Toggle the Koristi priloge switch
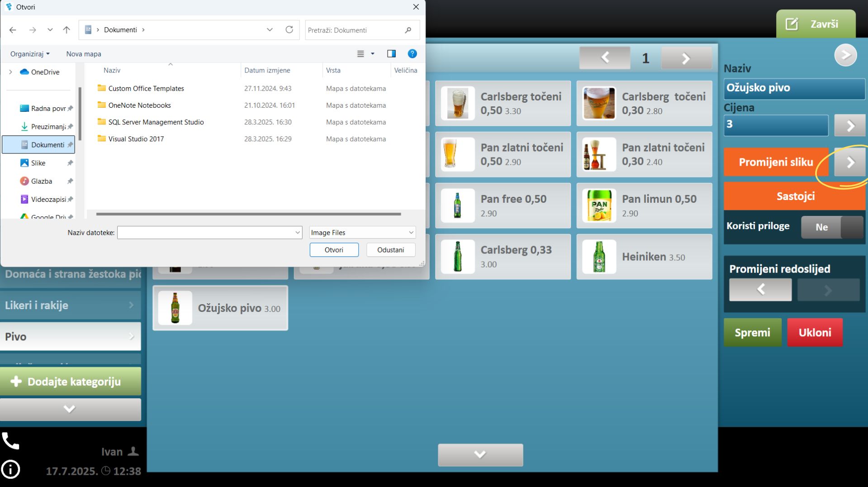The height and width of the screenshot is (487, 868). coord(832,227)
